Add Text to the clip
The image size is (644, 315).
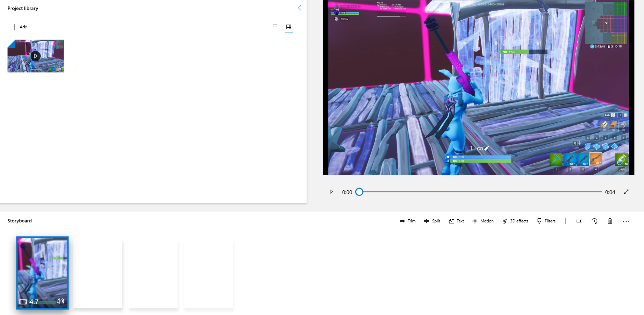pos(456,221)
